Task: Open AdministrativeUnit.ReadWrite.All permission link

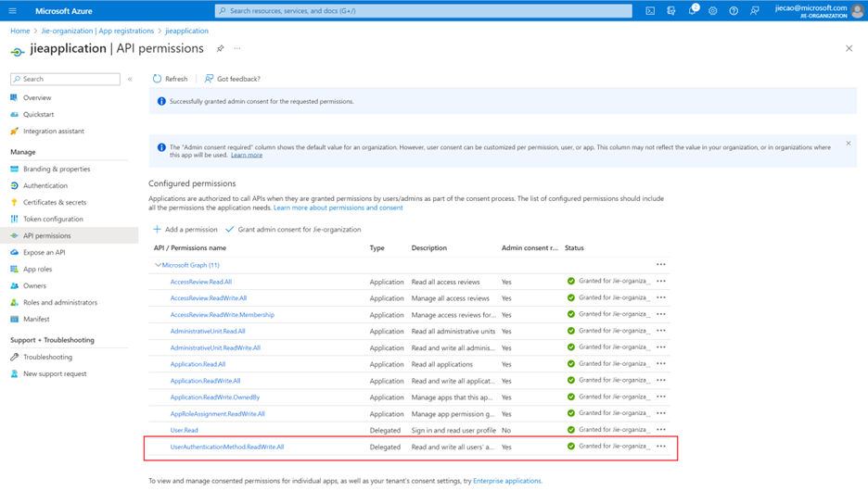Action: pos(215,348)
